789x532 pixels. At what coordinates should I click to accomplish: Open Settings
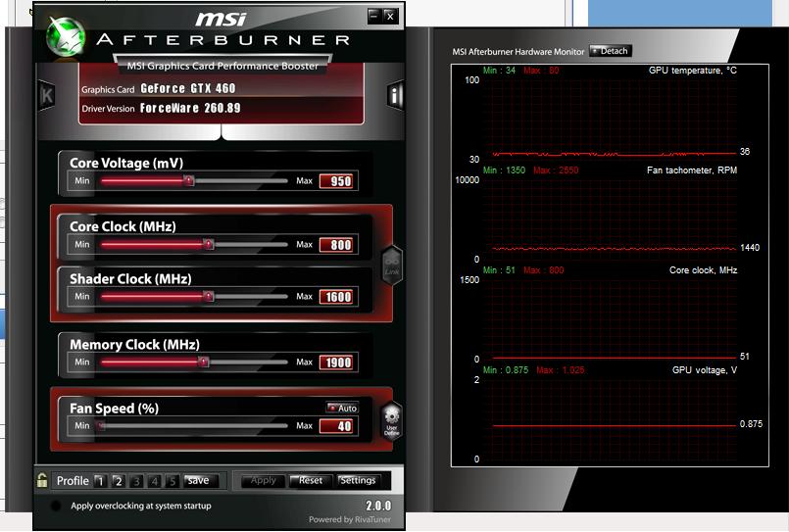click(x=359, y=481)
